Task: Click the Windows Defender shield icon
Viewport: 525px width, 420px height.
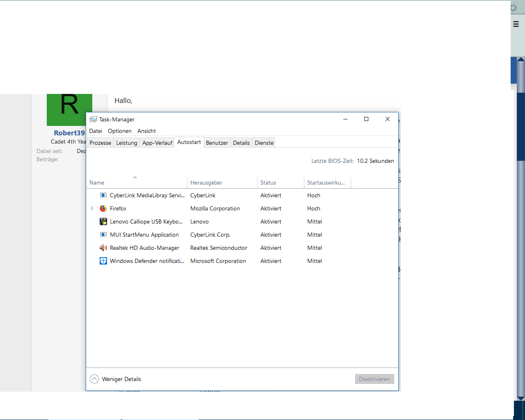Action: (103, 261)
